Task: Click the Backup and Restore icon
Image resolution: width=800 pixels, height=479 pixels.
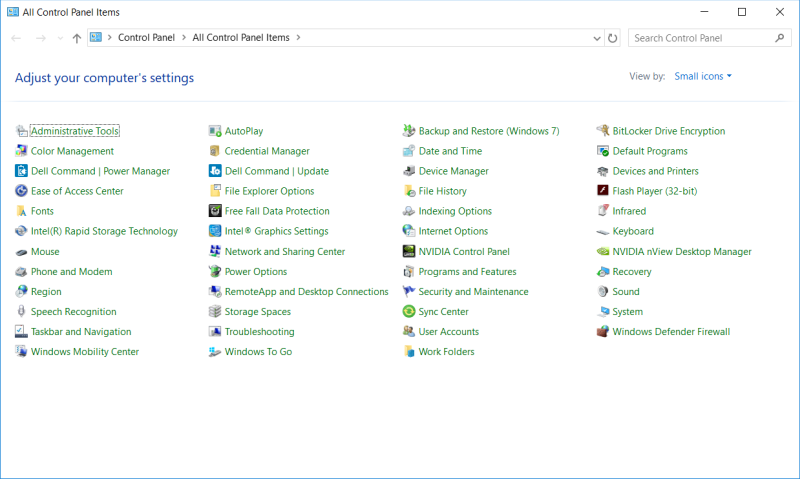Action: click(x=409, y=131)
